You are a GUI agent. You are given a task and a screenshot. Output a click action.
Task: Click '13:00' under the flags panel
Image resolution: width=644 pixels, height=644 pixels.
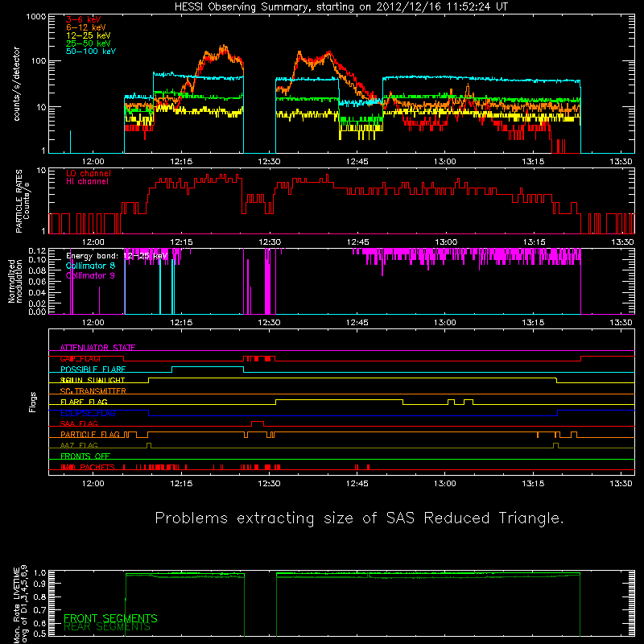445,484
